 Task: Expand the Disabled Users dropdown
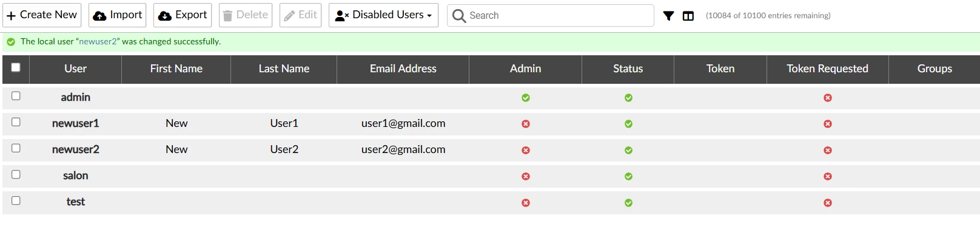(384, 15)
